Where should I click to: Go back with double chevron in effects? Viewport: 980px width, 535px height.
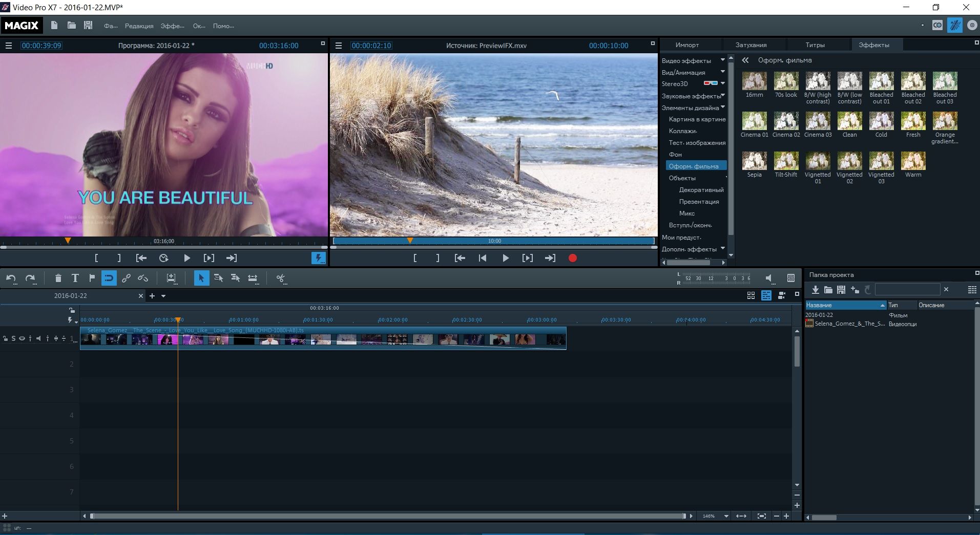[745, 60]
